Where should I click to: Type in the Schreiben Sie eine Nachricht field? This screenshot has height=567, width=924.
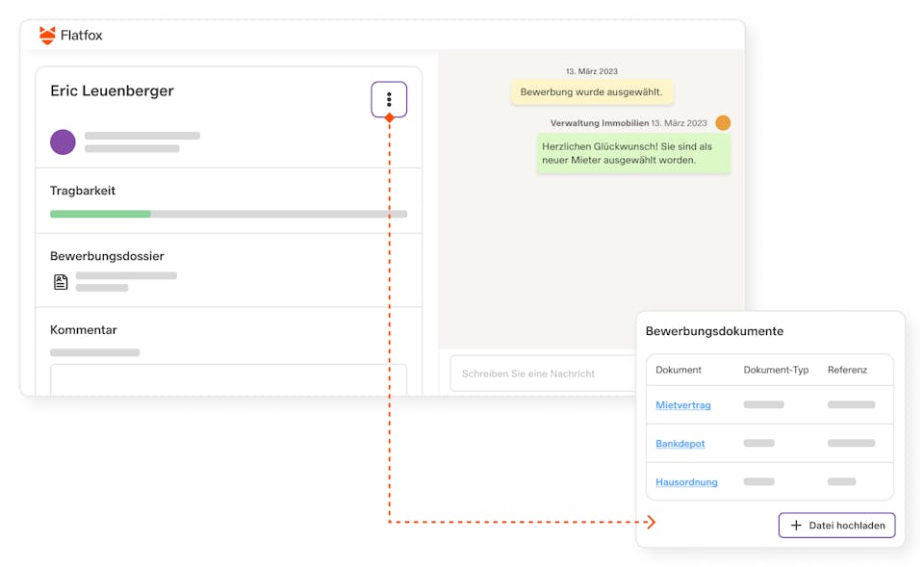pos(539,374)
